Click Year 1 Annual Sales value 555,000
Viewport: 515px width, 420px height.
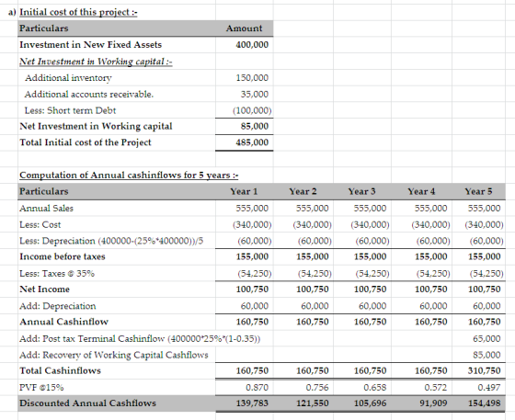click(x=252, y=209)
